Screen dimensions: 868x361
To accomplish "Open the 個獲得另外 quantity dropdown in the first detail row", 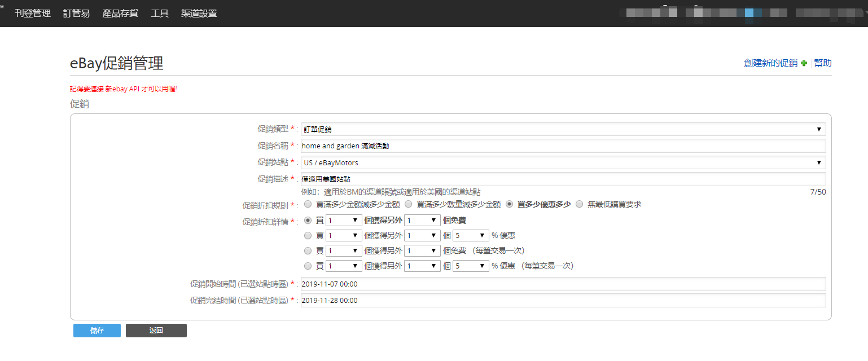I will point(423,220).
